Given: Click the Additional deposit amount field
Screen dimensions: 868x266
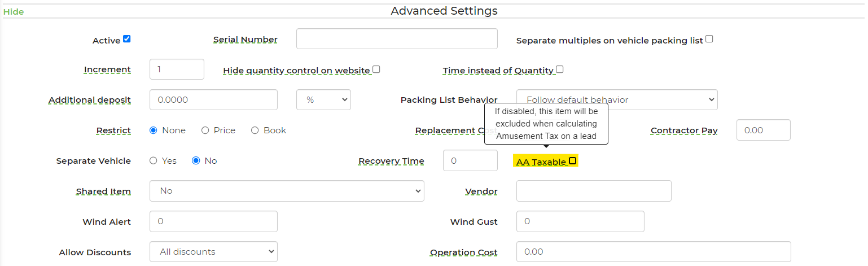Looking at the screenshot, I should coord(213,100).
